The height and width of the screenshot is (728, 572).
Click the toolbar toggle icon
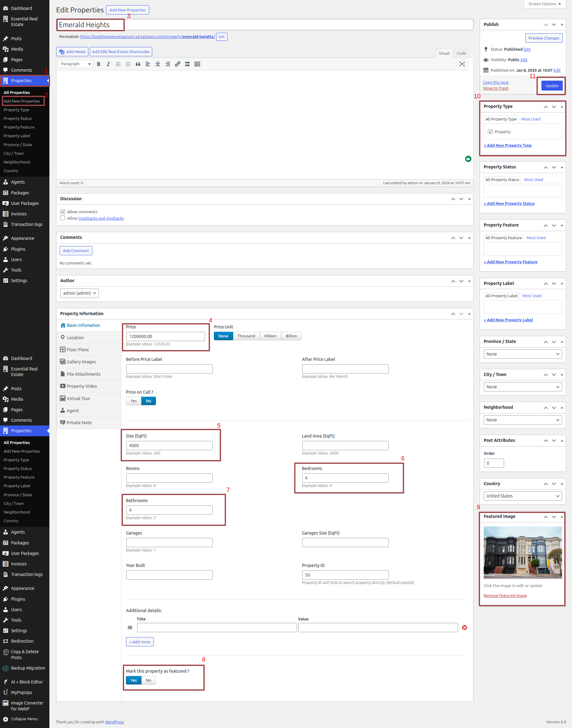click(197, 64)
